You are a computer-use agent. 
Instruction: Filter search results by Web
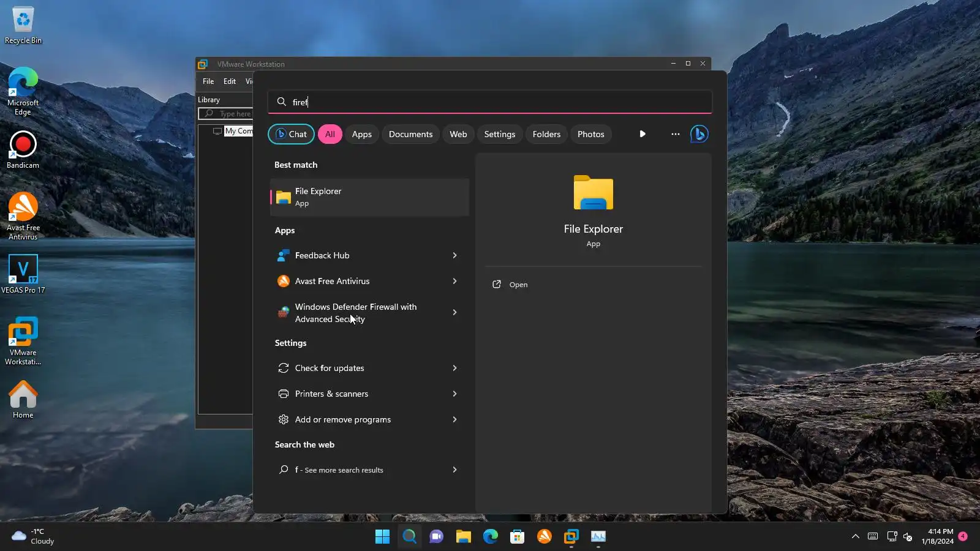tap(458, 134)
